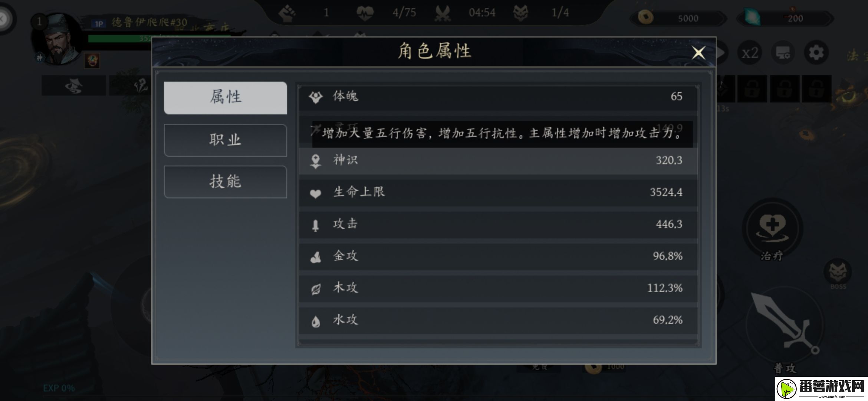Select the 神识 attribute row

[x=497, y=160]
